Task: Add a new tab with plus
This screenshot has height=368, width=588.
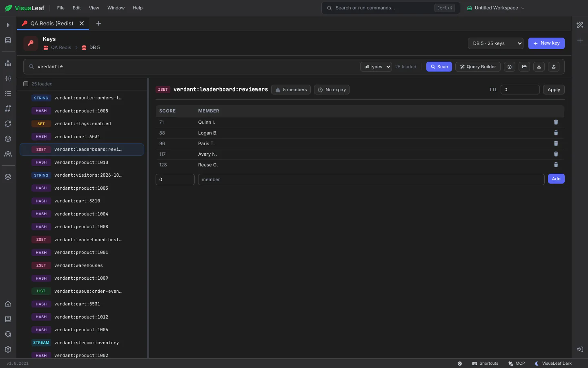Action: coord(98,23)
